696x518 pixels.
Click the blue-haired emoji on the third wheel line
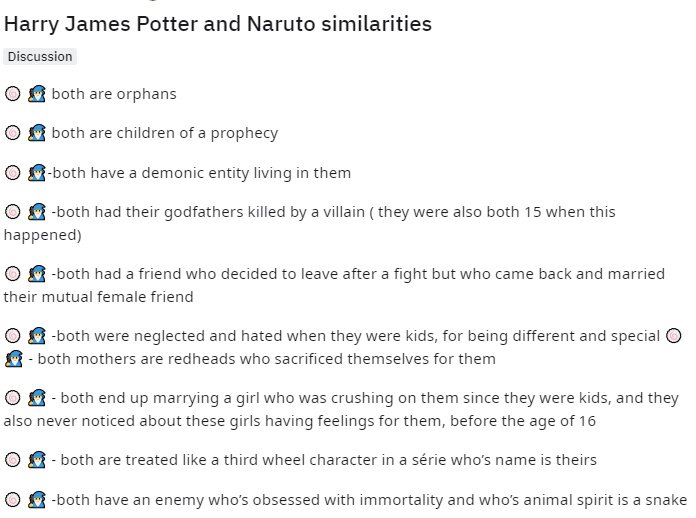pyautogui.click(x=37, y=460)
